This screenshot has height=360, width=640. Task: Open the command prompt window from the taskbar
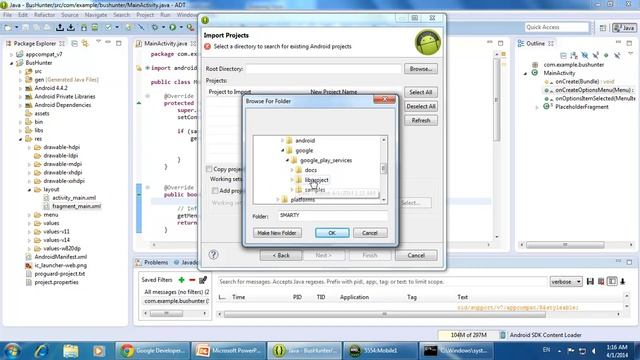pyautogui.click(x=456, y=351)
